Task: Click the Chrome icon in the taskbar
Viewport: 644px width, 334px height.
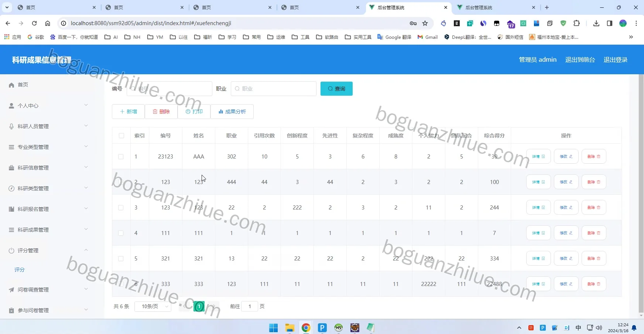Action: click(306, 328)
